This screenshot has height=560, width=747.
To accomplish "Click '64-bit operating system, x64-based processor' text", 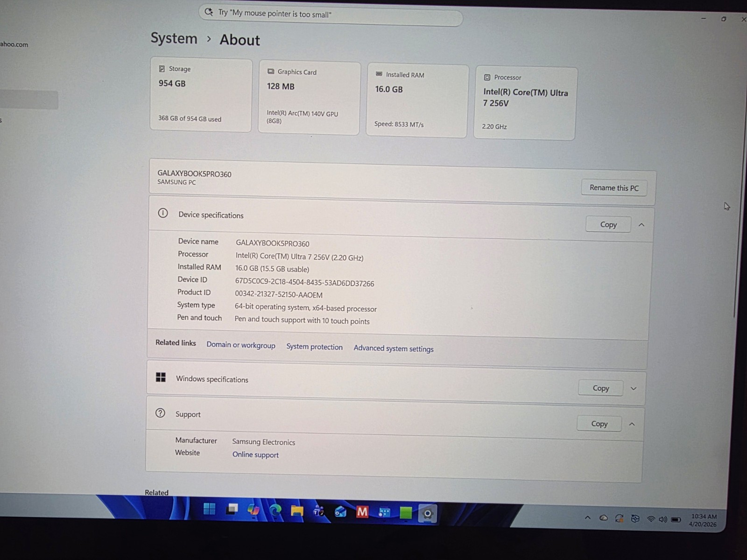I will [306, 308].
